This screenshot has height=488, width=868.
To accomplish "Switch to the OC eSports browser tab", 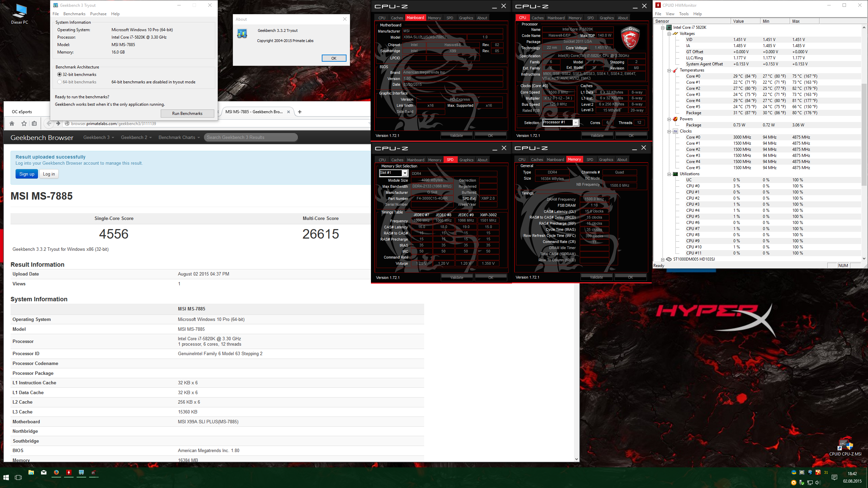I will (22, 112).
